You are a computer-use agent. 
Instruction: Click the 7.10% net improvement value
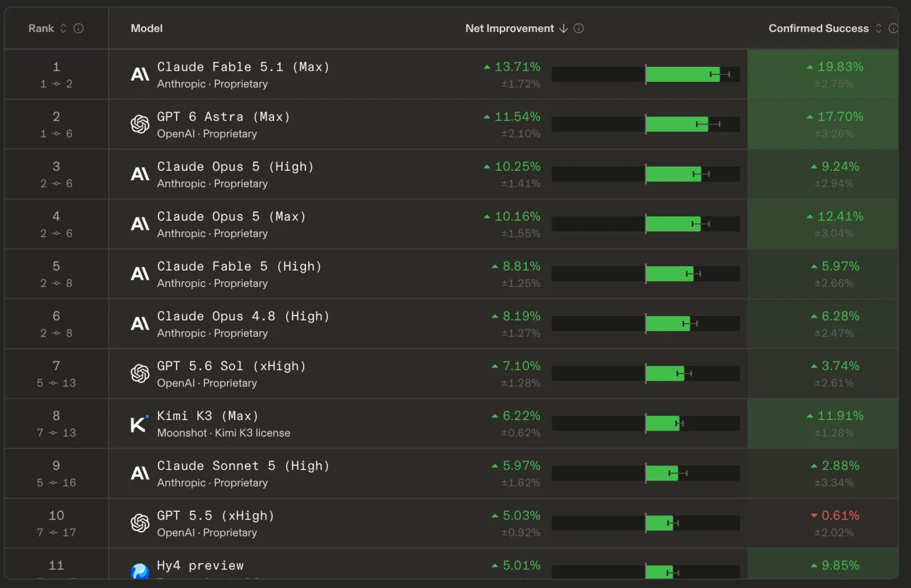[522, 366]
